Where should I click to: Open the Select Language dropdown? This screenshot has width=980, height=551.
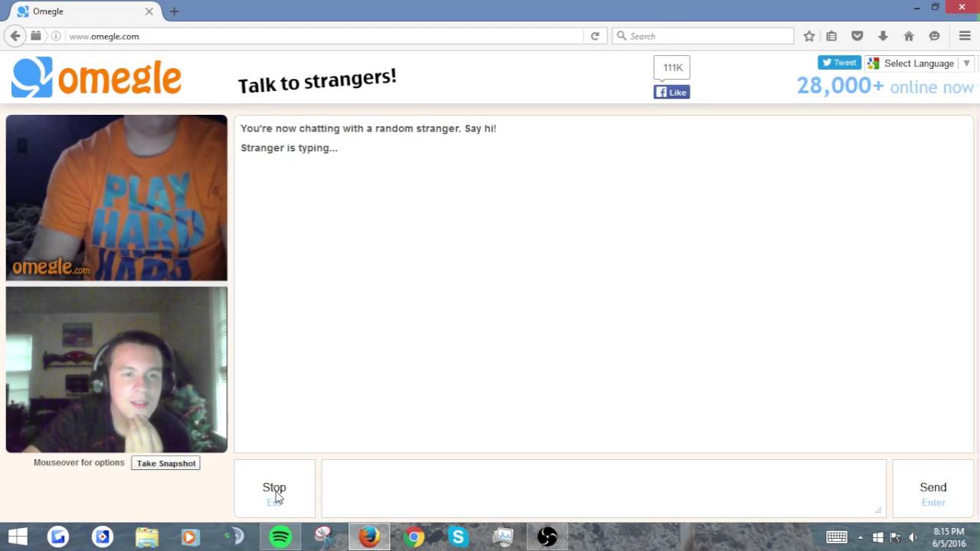[x=919, y=64]
